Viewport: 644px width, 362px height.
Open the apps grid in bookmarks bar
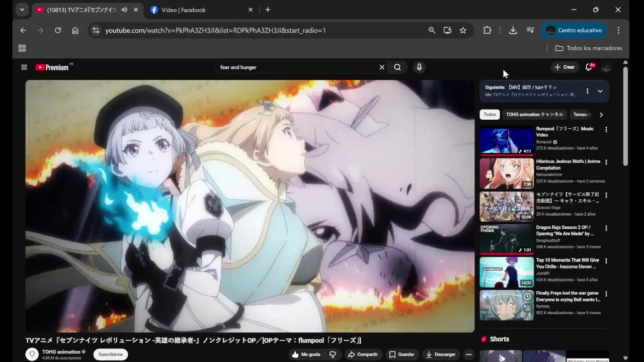tap(22, 48)
